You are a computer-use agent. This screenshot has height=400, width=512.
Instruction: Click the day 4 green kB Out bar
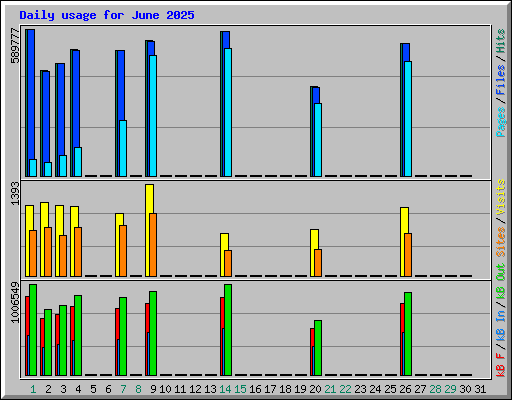[78, 335]
